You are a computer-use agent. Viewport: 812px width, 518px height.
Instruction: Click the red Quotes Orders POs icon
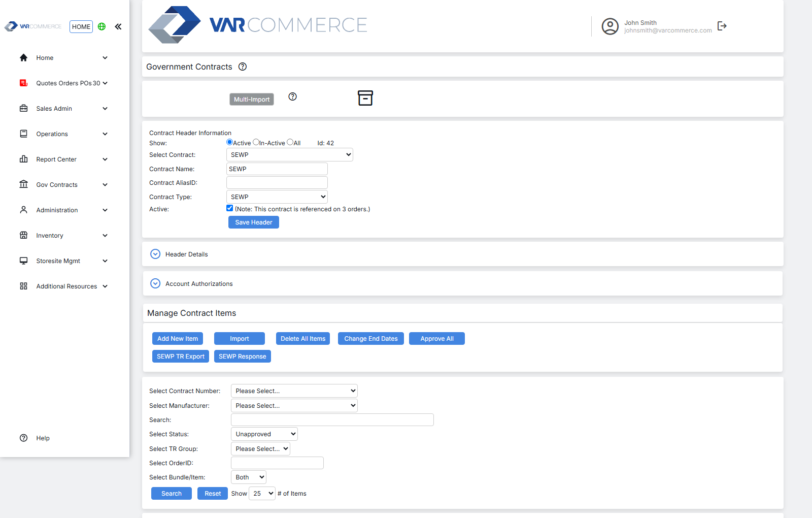pyautogui.click(x=23, y=83)
